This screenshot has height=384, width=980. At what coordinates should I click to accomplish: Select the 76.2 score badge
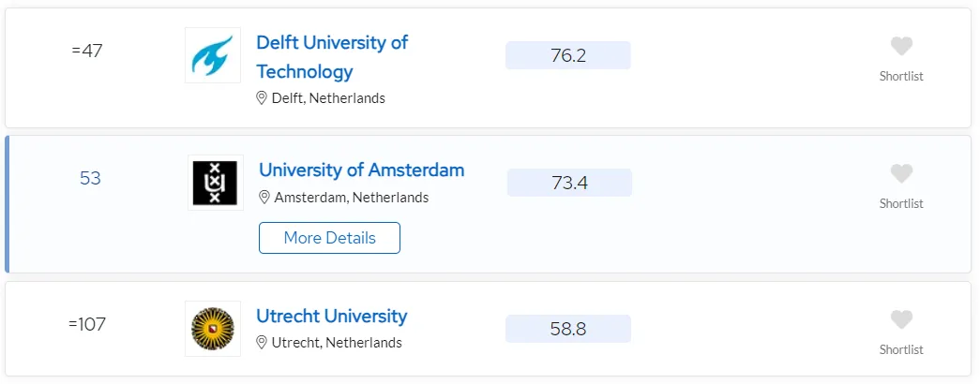click(x=568, y=55)
